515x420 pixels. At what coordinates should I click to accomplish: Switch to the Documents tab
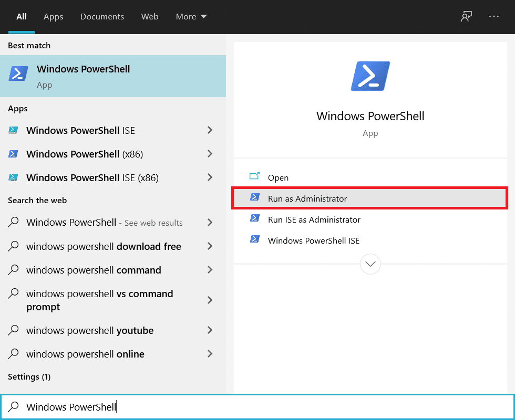[x=102, y=16]
